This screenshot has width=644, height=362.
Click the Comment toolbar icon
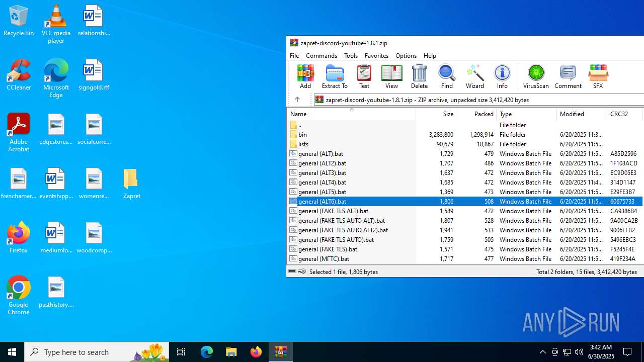pos(568,76)
